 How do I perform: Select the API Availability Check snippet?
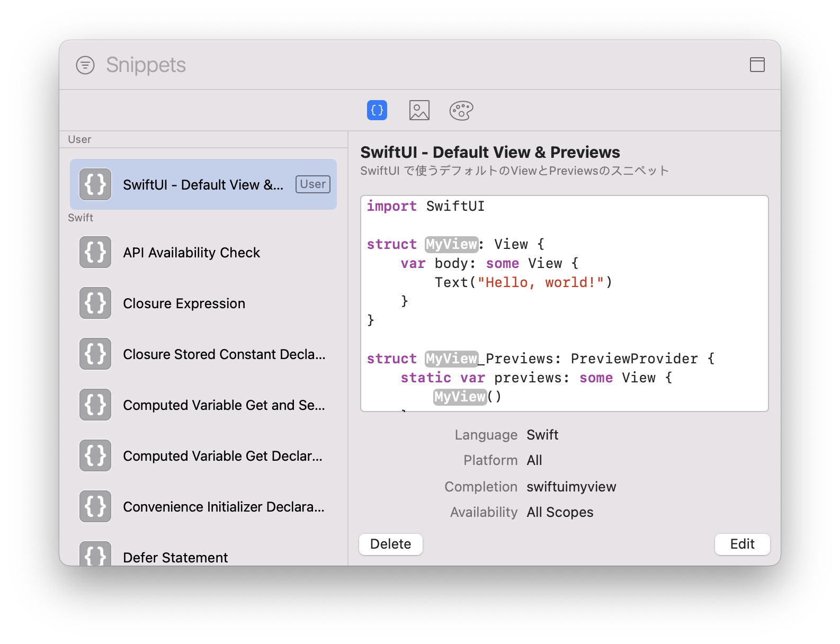(203, 252)
